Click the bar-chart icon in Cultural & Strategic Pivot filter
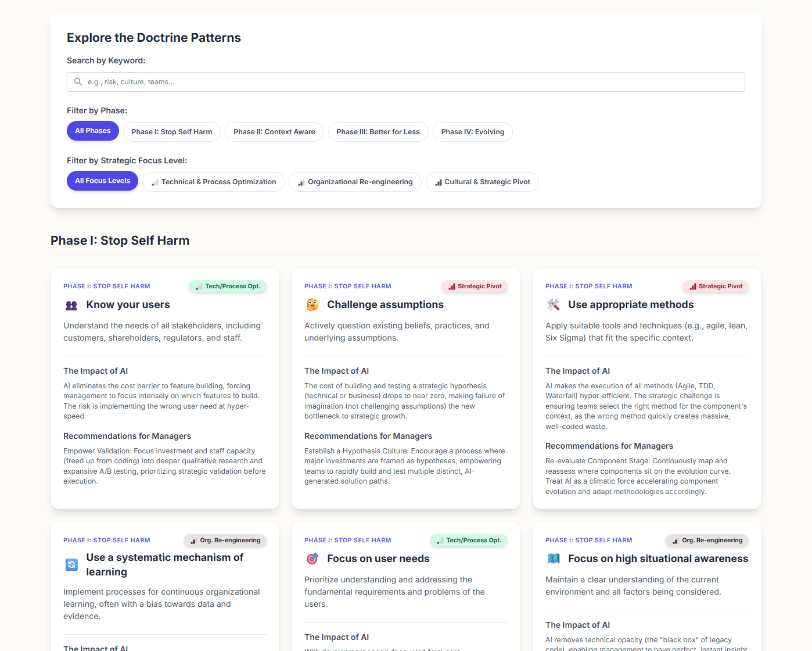The width and height of the screenshot is (812, 651). click(437, 182)
